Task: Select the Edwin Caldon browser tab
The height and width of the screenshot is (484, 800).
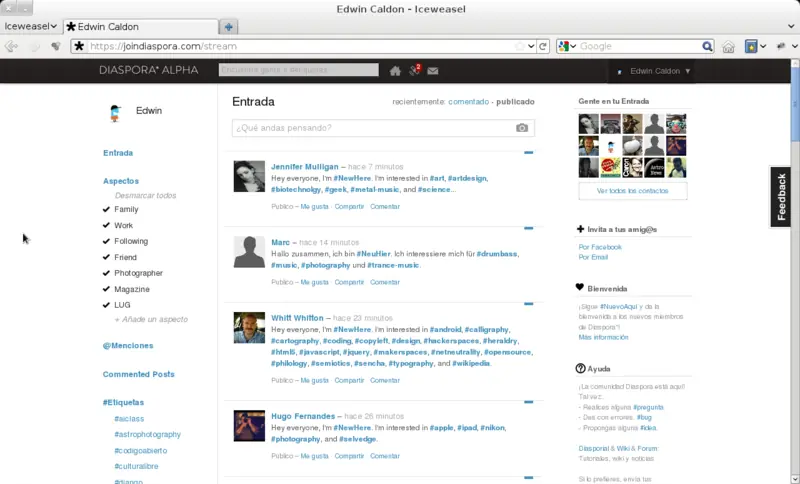Action: click(x=141, y=27)
